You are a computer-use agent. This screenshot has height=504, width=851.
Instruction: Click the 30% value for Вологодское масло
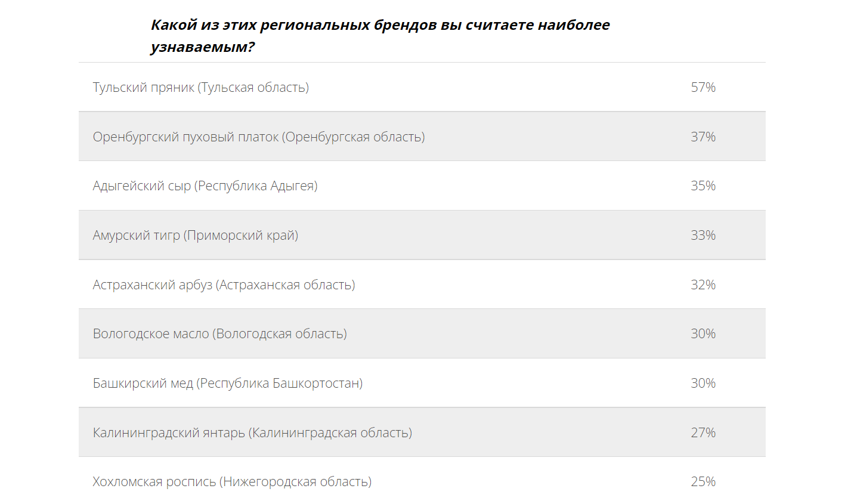point(703,334)
